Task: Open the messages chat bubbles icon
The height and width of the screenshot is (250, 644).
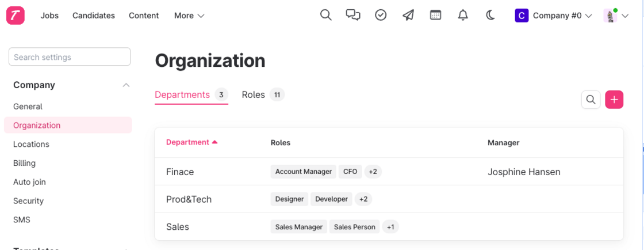Action: [353, 16]
